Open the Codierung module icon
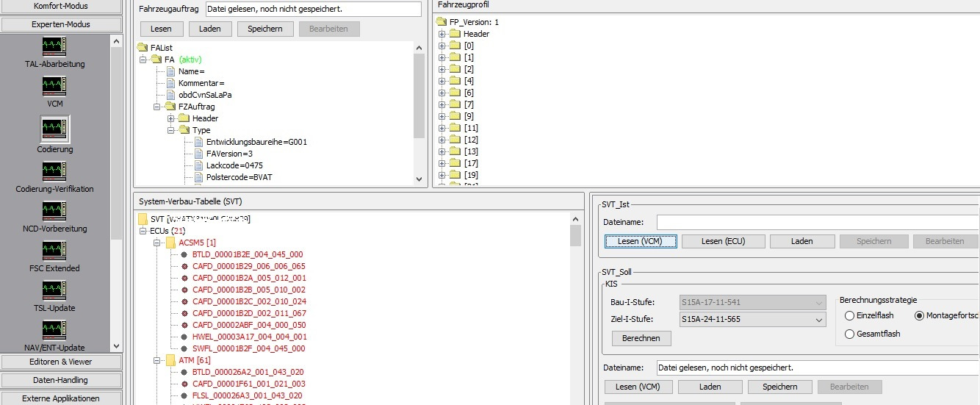 tap(54, 129)
